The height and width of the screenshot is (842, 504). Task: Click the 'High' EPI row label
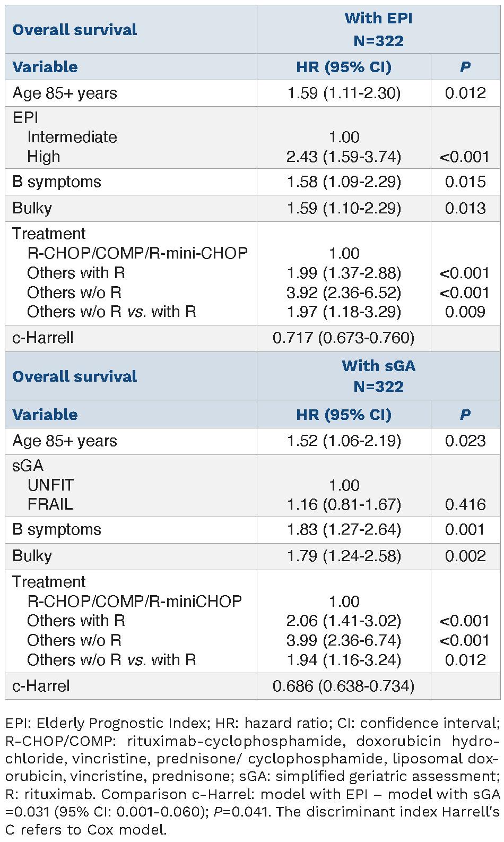click(x=44, y=157)
